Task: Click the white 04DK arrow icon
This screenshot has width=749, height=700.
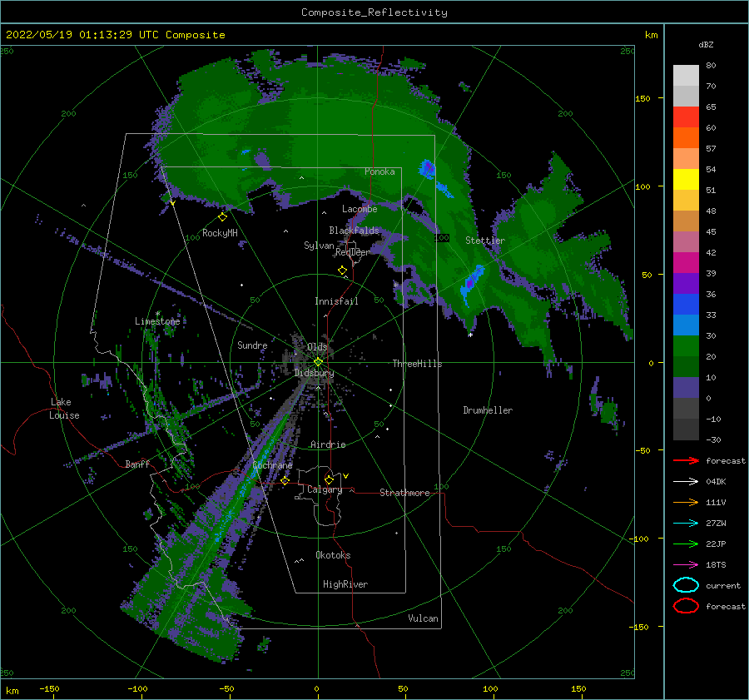Action: [686, 482]
